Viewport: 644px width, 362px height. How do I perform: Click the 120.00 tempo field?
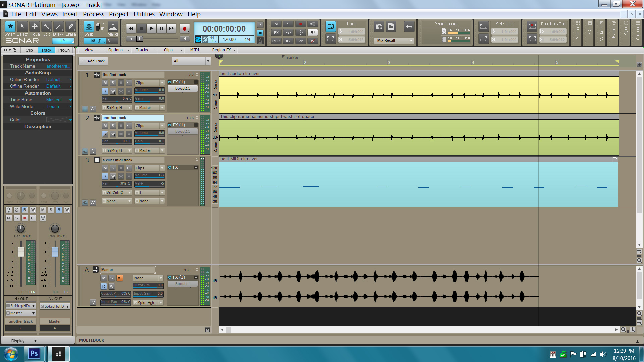[229, 39]
